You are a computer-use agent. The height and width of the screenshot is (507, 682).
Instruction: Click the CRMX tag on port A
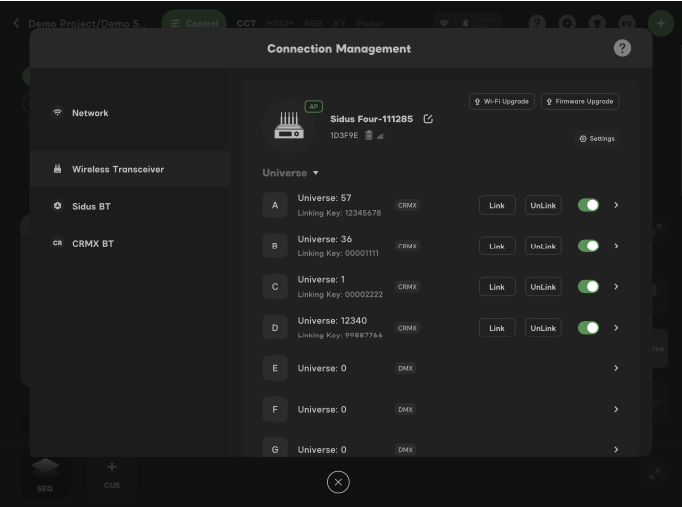407,205
